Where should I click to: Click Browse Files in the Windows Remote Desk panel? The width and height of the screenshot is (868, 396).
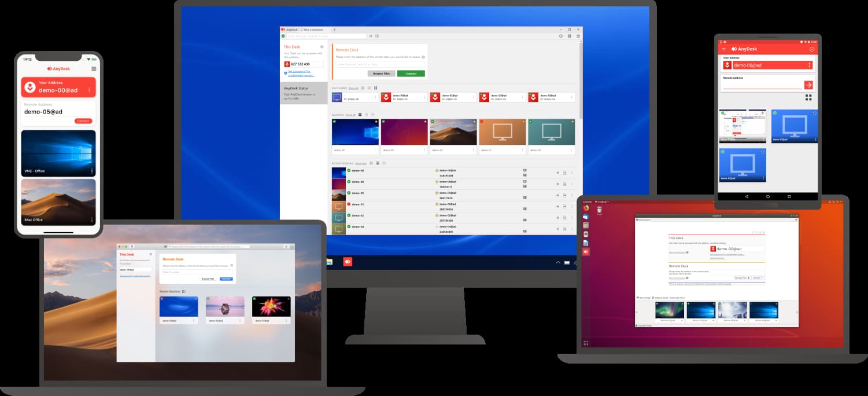(x=381, y=74)
